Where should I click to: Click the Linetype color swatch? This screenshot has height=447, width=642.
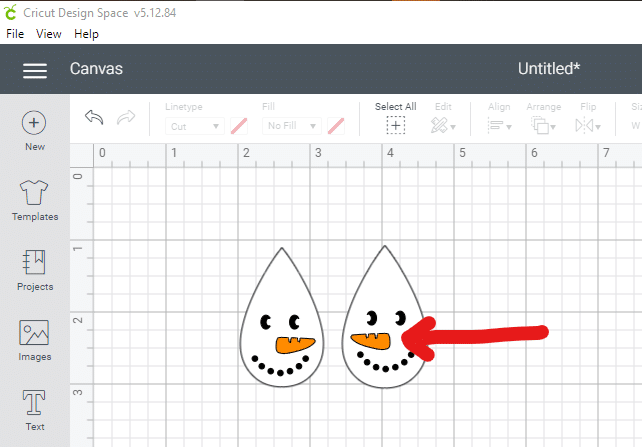click(239, 126)
